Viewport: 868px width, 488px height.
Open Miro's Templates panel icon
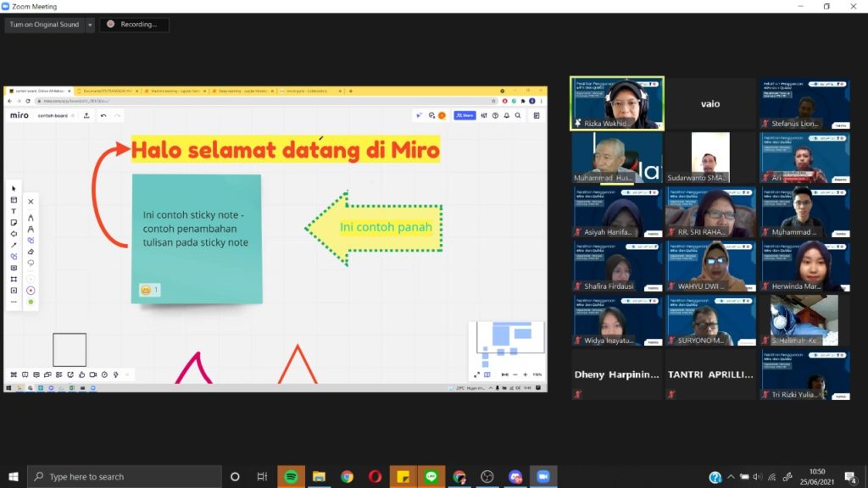(x=13, y=200)
